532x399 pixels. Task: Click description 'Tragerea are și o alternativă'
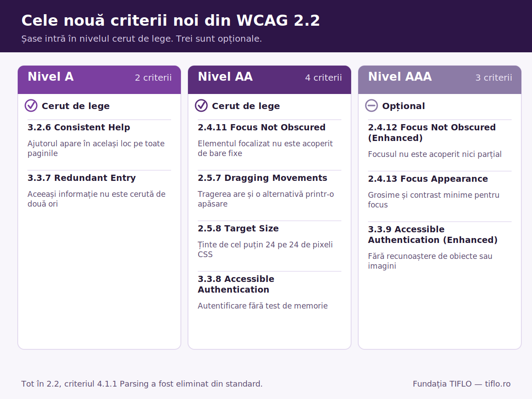click(x=266, y=199)
